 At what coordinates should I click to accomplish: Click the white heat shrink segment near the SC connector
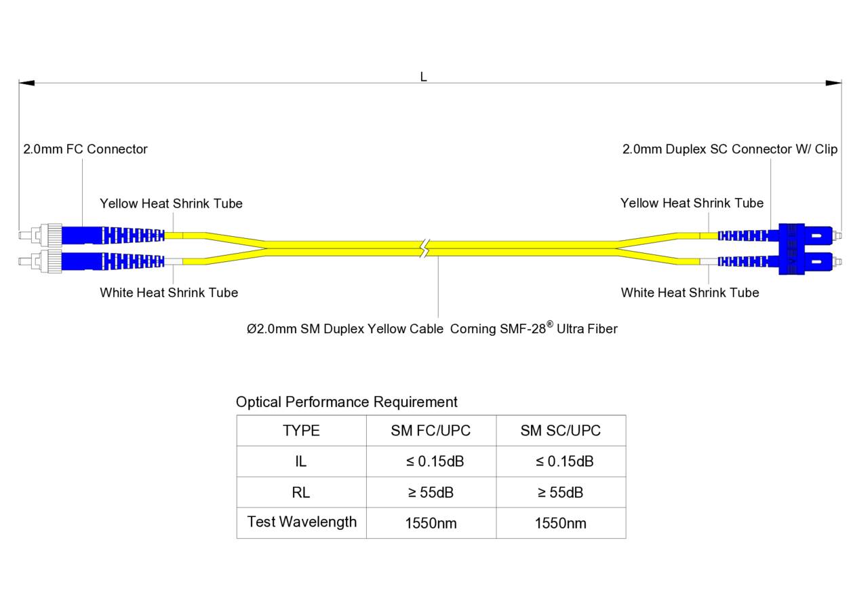pyautogui.click(x=709, y=261)
